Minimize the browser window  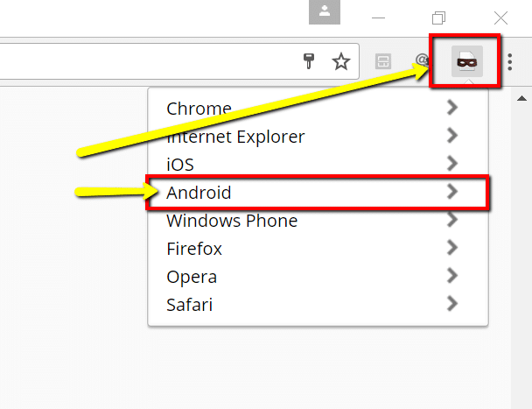tap(378, 18)
